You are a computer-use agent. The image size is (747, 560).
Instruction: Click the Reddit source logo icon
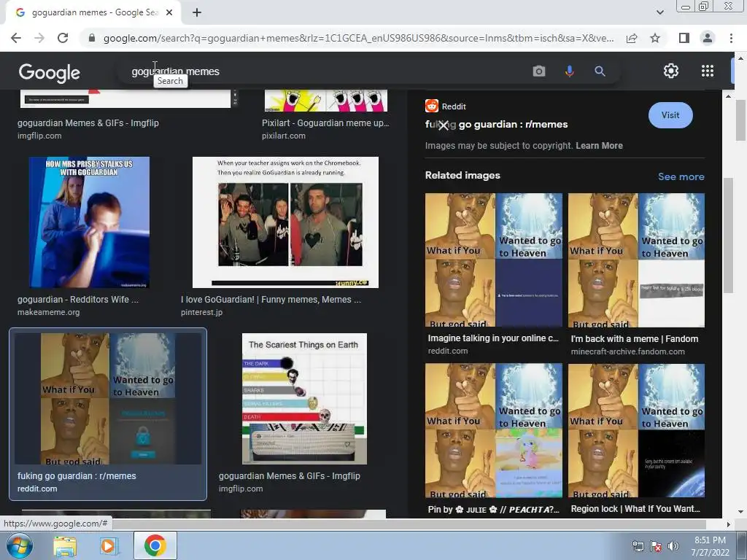tap(432, 106)
